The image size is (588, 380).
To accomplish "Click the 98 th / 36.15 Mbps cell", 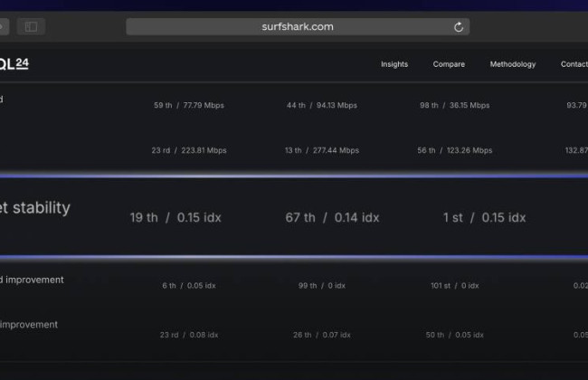I will [x=454, y=105].
